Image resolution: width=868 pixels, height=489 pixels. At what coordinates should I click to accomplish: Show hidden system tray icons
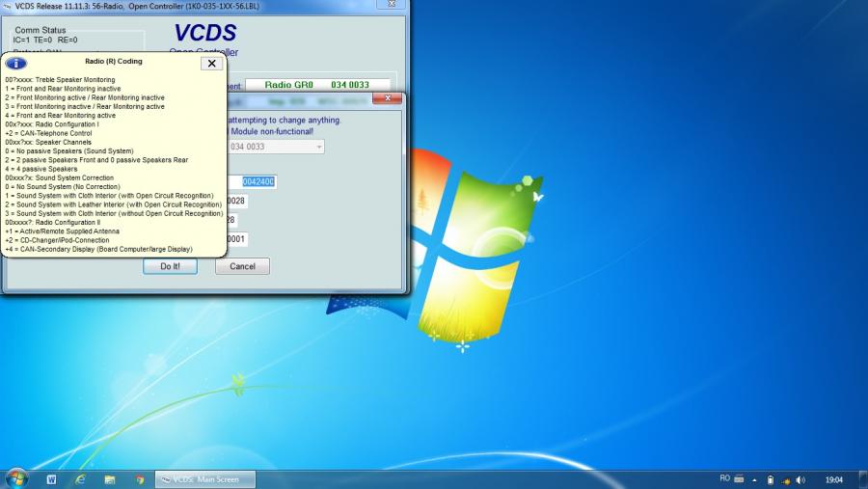point(754,479)
